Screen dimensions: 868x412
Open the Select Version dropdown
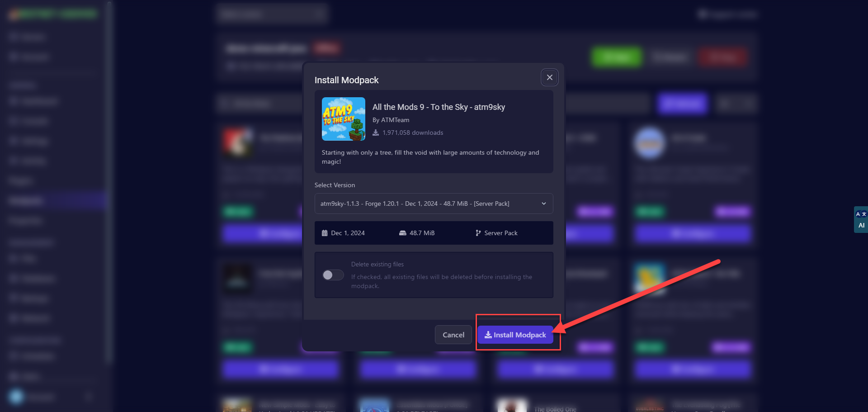[434, 204]
